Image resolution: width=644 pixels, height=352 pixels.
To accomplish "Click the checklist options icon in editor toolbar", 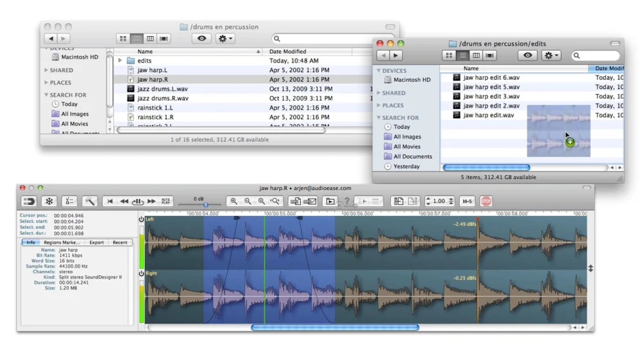I will pyautogui.click(x=70, y=201).
